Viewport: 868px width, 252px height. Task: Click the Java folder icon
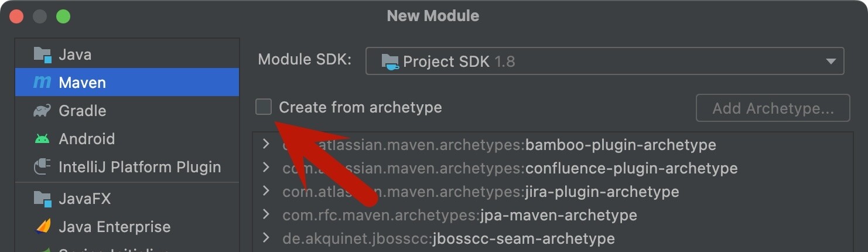point(42,55)
